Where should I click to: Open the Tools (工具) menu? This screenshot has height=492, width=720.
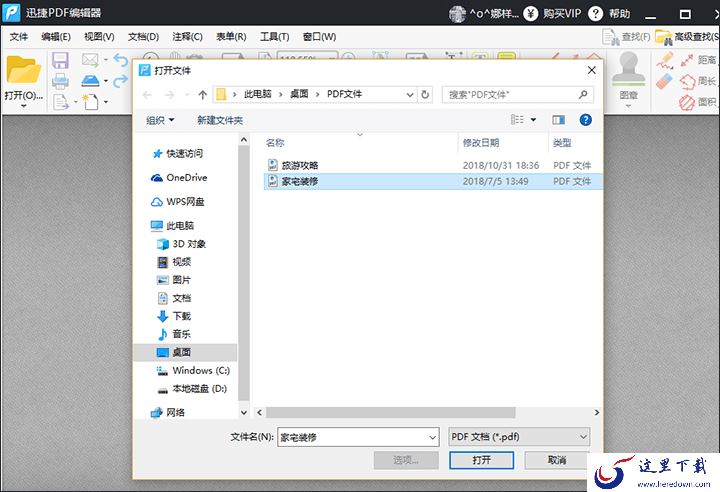(x=275, y=37)
